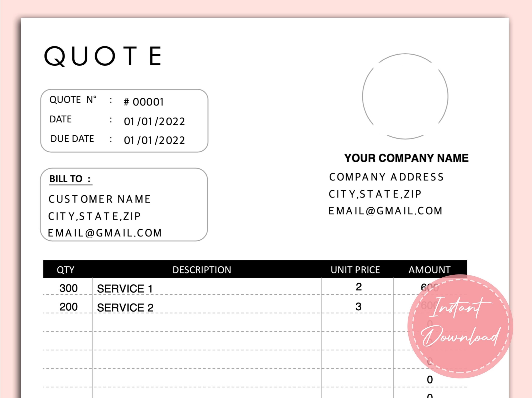Select the CUSTOMER NAME field
The width and height of the screenshot is (532, 398).
coord(100,199)
